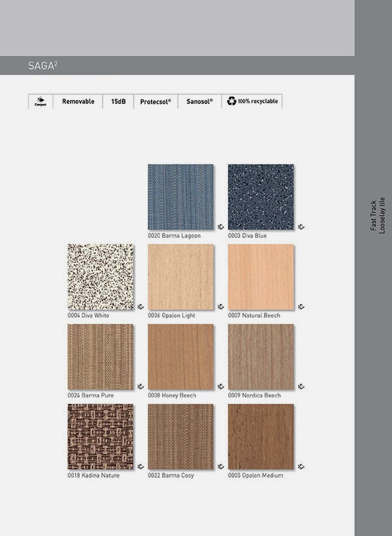Click the Compact logo icon
Viewport: 392px width, 536px height.
click(x=41, y=101)
